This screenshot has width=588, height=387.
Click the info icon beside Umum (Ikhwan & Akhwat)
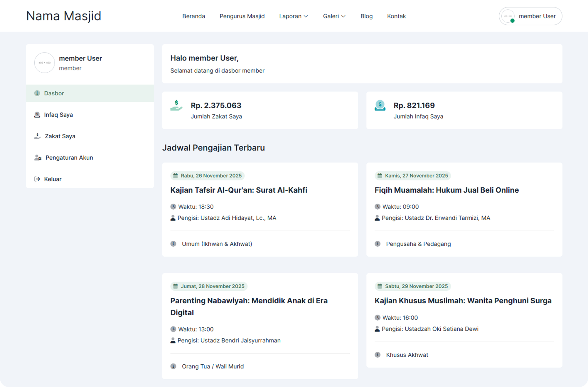click(173, 243)
